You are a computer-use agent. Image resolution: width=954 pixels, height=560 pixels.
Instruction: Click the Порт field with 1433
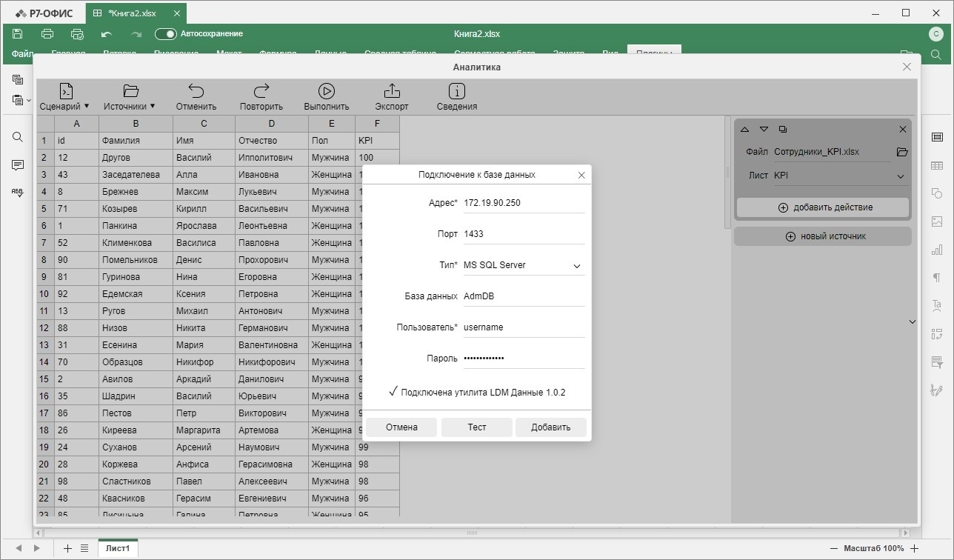point(524,234)
